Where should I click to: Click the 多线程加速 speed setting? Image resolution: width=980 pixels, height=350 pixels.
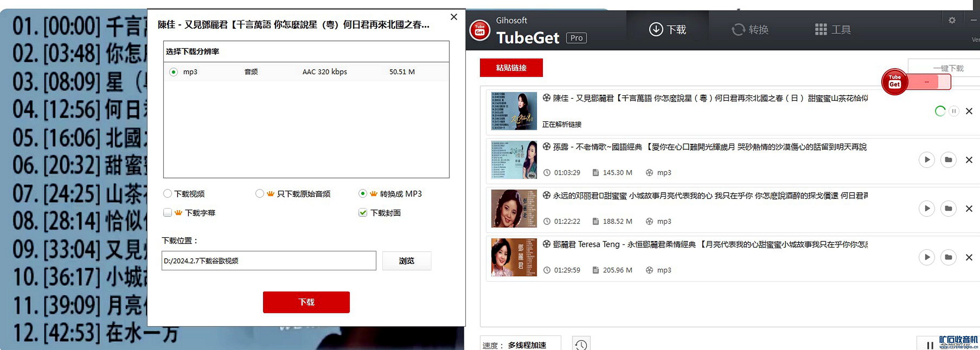pyautogui.click(x=527, y=345)
